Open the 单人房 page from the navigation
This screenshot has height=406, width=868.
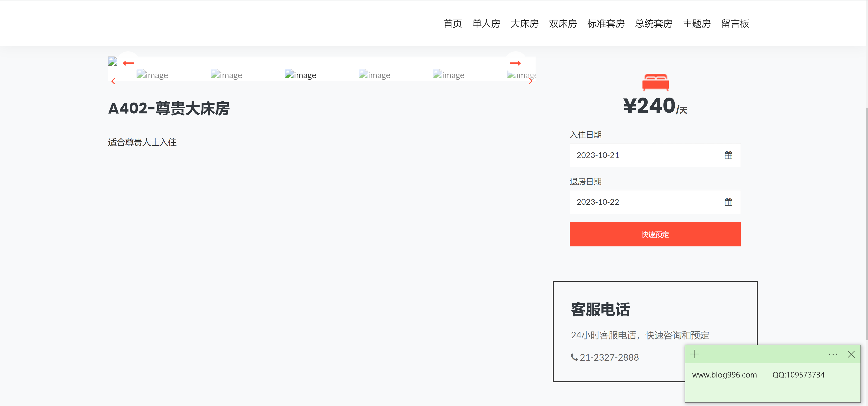[486, 23]
